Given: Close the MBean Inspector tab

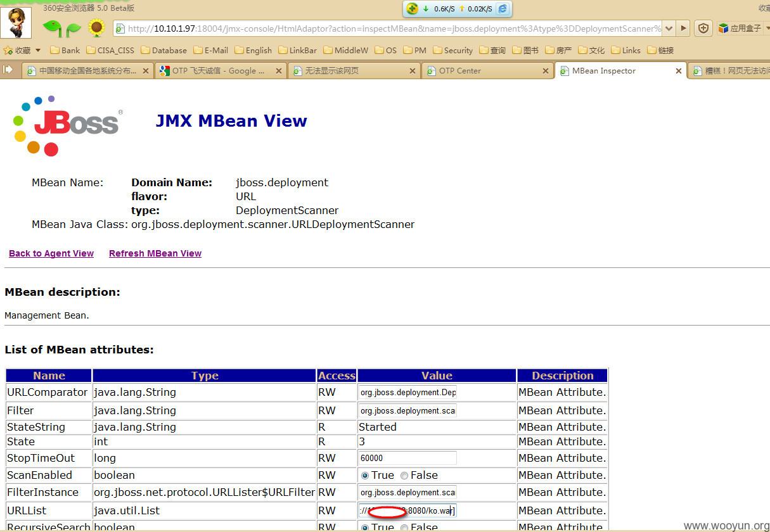Looking at the screenshot, I should coord(679,71).
